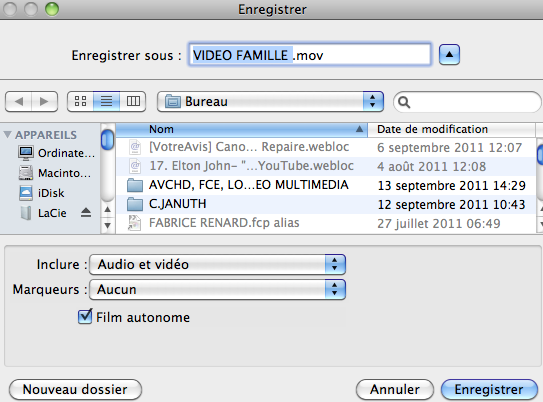Collapse the APPAREILS sidebar section
Image resolution: width=543 pixels, height=402 pixels.
click(x=7, y=134)
